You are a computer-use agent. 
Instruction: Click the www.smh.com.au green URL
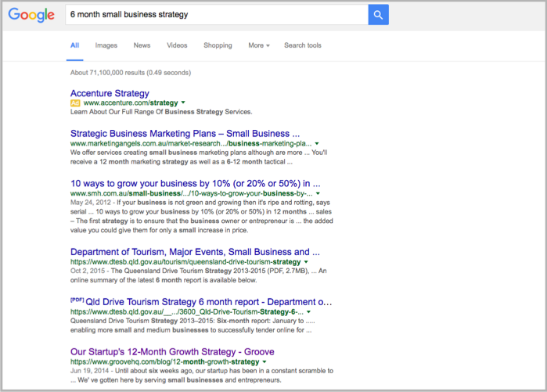[x=192, y=193]
